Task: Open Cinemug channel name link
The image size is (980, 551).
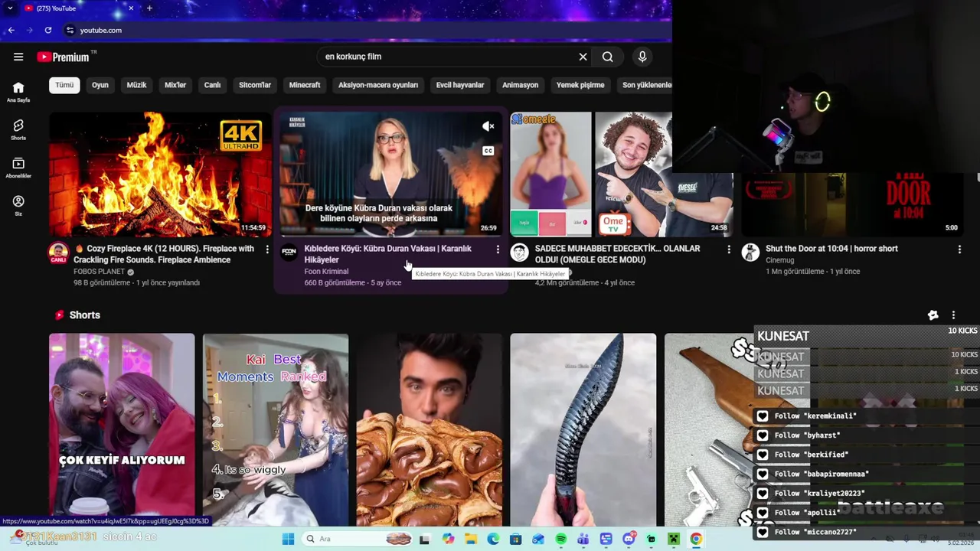Action: click(x=779, y=260)
